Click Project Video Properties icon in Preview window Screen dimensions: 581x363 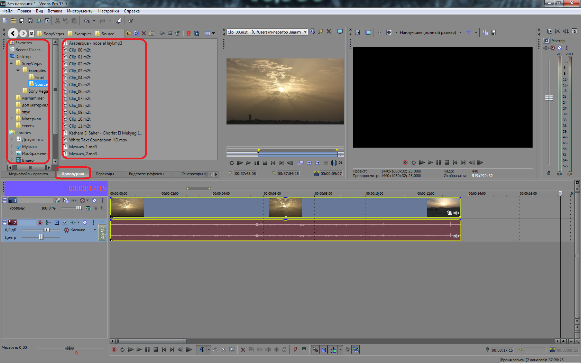coord(358,33)
